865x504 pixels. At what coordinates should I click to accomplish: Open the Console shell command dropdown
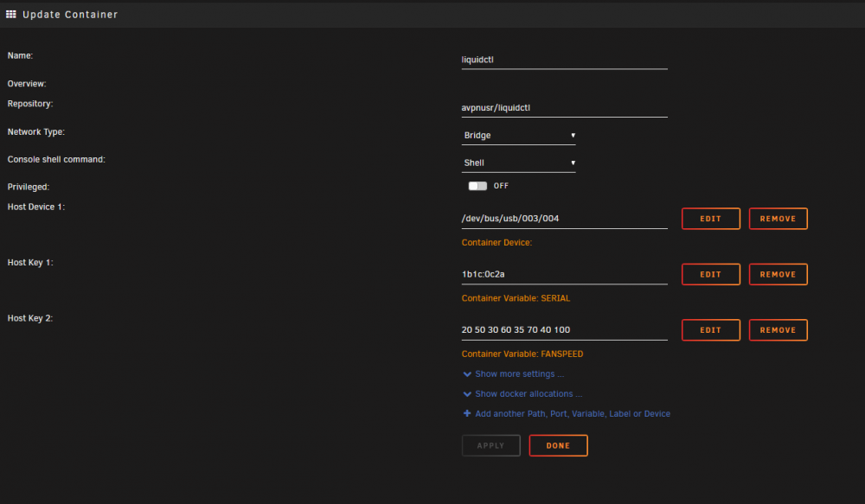518,163
